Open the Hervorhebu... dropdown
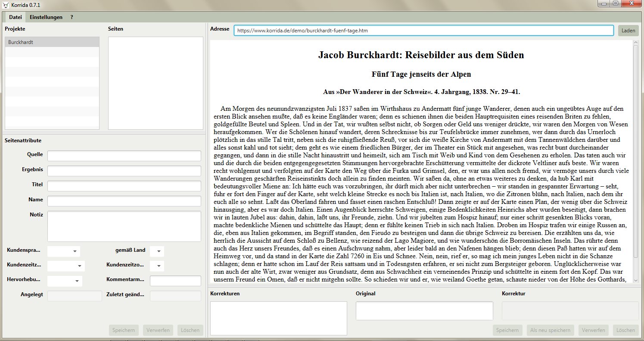Image resolution: width=644 pixels, height=341 pixels. pyautogui.click(x=65, y=281)
